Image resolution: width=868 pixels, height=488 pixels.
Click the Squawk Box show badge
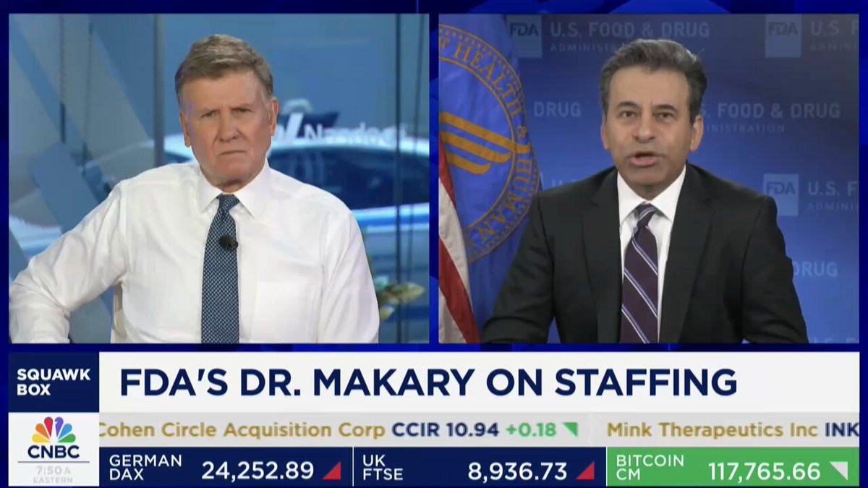[54, 382]
